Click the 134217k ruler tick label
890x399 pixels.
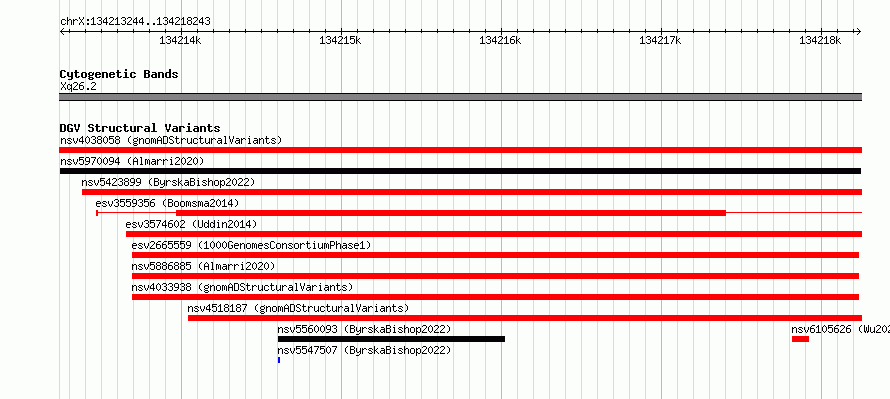click(x=661, y=40)
